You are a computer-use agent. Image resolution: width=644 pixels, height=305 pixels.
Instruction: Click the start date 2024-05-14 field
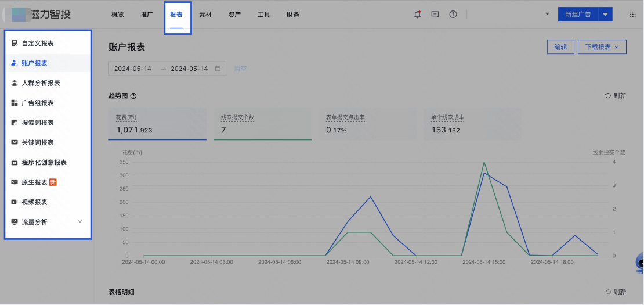pos(133,69)
